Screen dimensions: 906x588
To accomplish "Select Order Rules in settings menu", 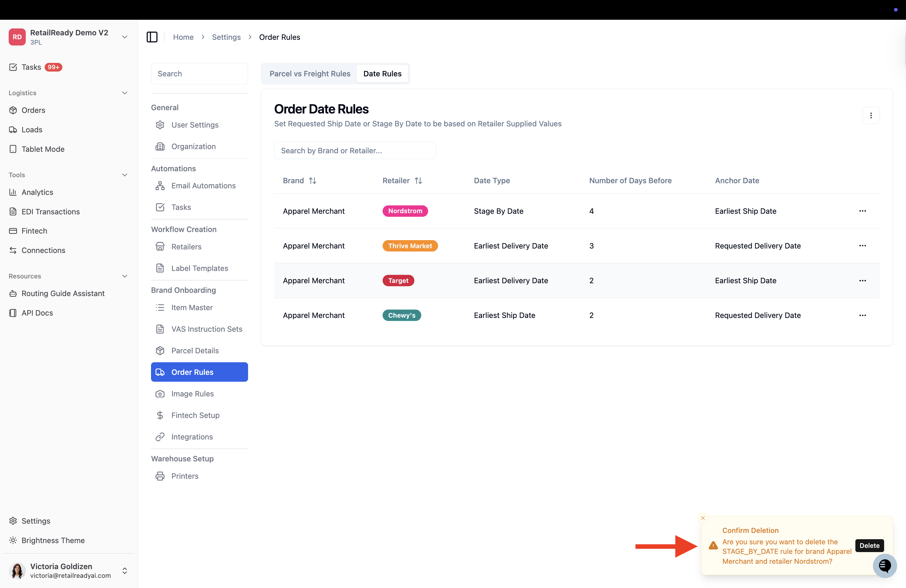I will pyautogui.click(x=200, y=372).
